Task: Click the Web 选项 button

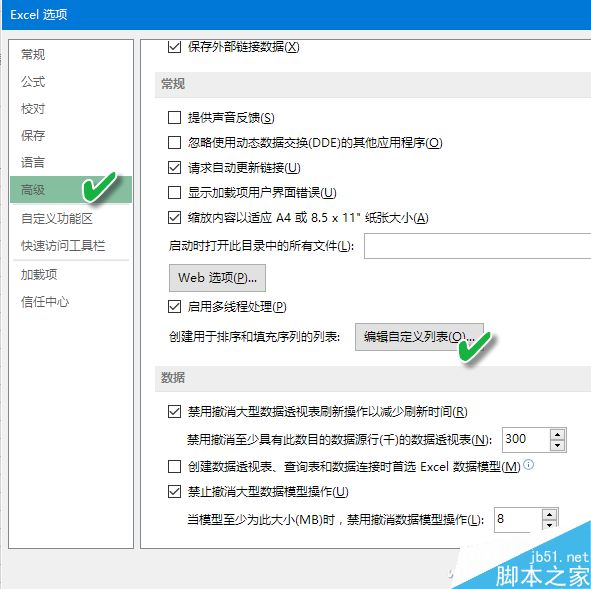Action: pyautogui.click(x=217, y=278)
